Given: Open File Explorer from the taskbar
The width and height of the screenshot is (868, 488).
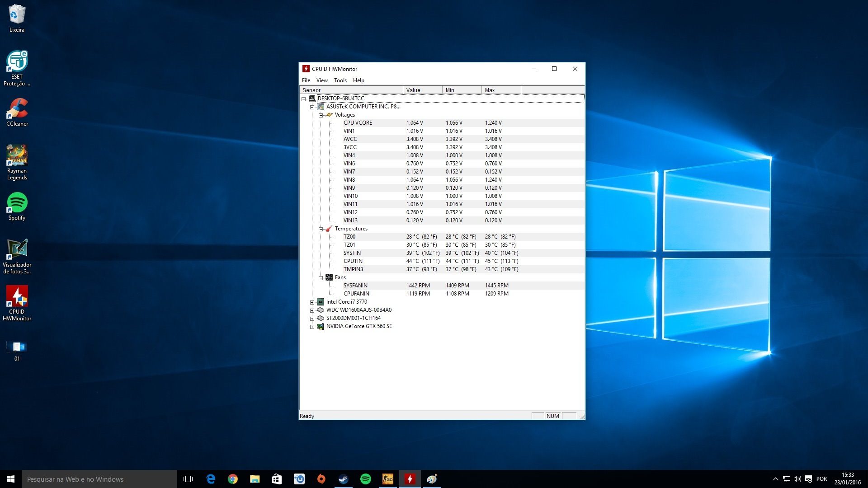Looking at the screenshot, I should click(255, 479).
